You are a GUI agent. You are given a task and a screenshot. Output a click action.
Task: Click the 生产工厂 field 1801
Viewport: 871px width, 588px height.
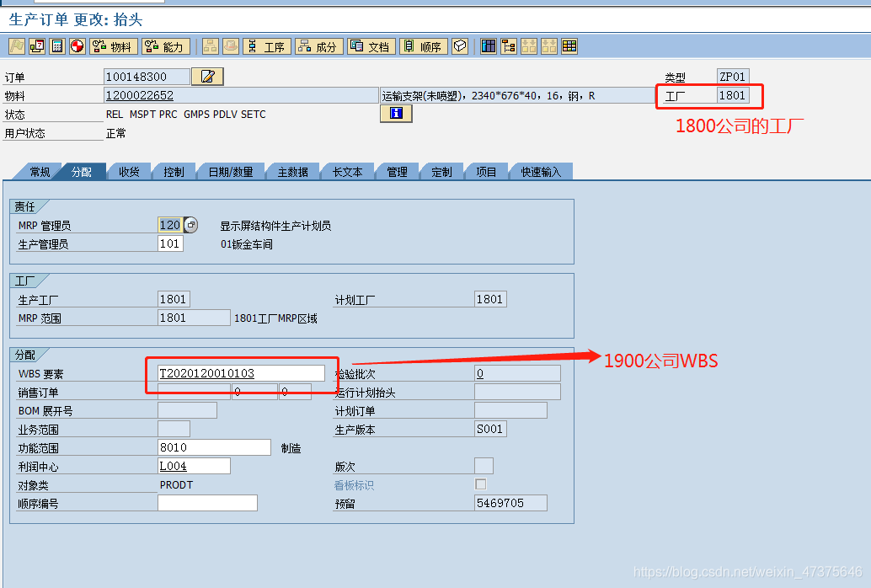click(174, 299)
